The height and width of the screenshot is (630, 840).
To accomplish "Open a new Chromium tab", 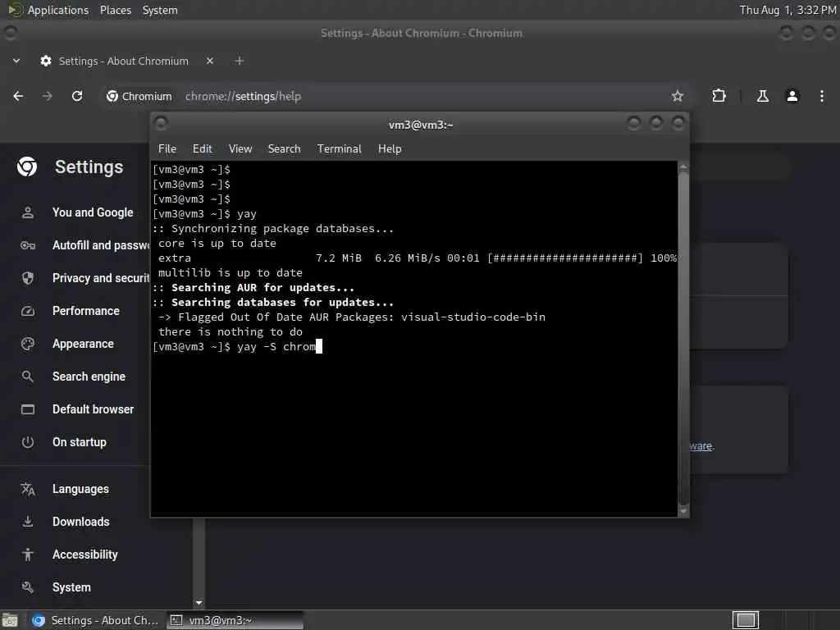I will click(240, 61).
